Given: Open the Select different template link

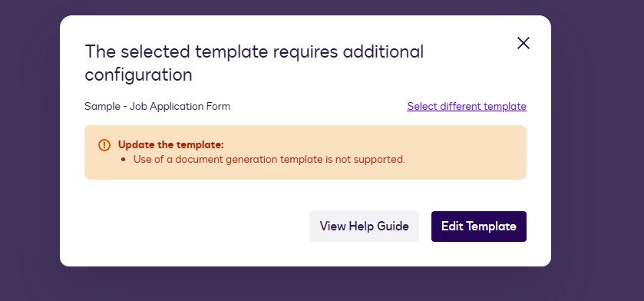Looking at the screenshot, I should (467, 107).
